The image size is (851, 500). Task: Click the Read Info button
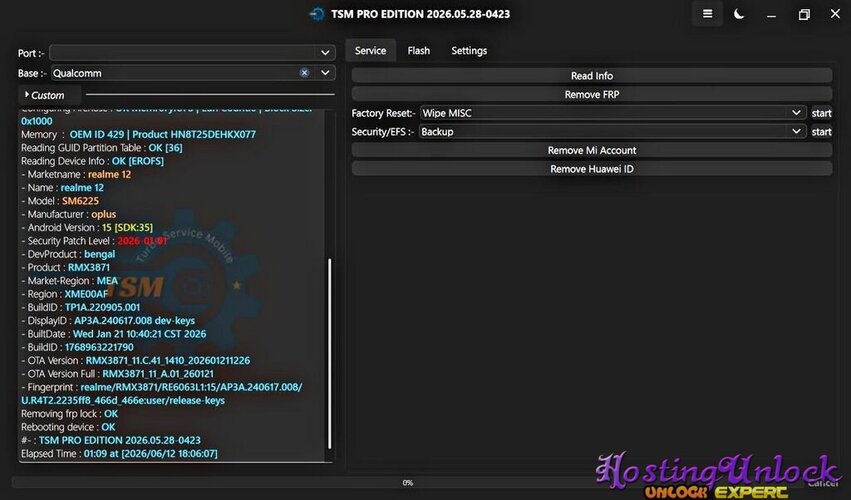pyautogui.click(x=592, y=75)
